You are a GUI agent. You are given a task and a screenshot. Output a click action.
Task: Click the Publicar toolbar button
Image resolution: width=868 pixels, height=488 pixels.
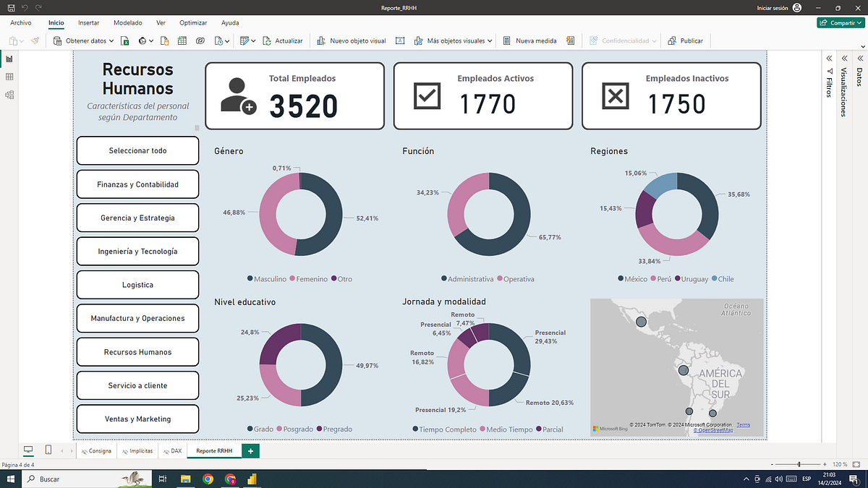pos(686,41)
